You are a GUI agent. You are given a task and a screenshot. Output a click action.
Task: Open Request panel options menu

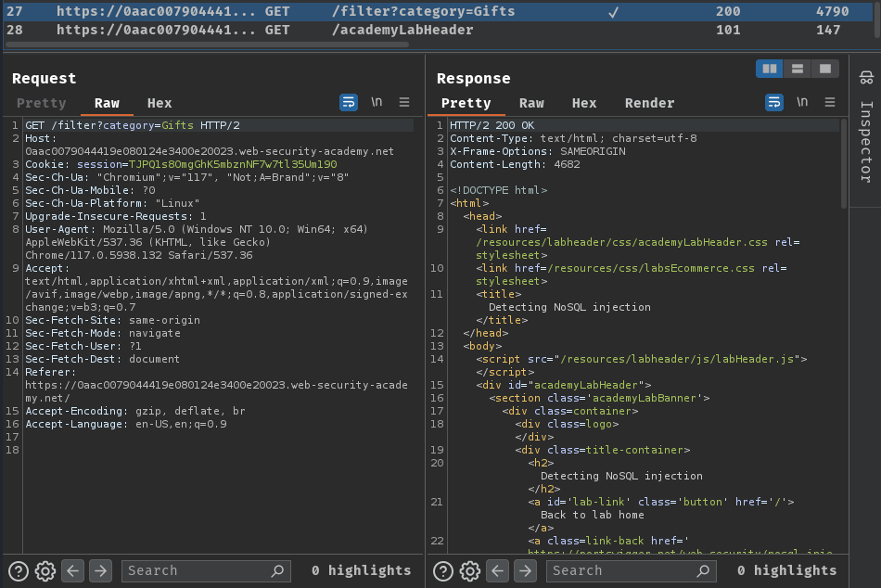pos(404,102)
